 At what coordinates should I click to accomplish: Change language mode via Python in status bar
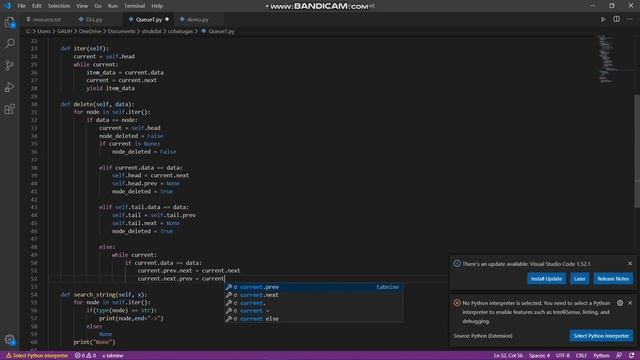(x=601, y=356)
